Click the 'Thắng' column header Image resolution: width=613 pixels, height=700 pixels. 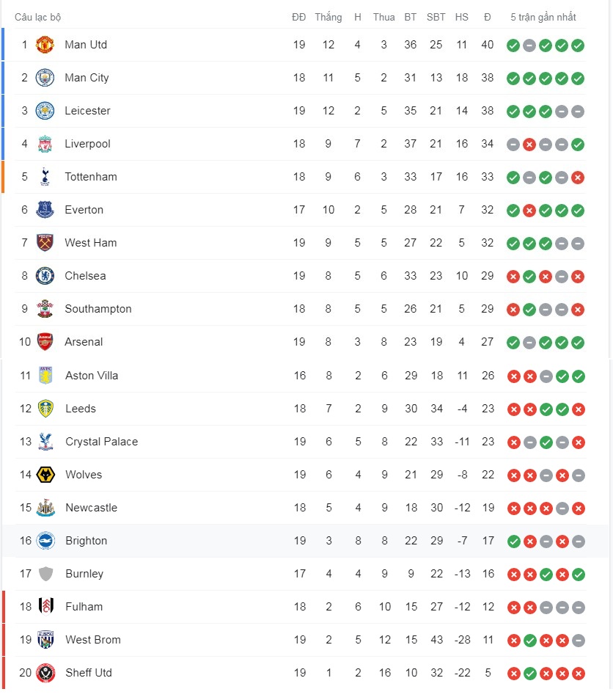328,17
